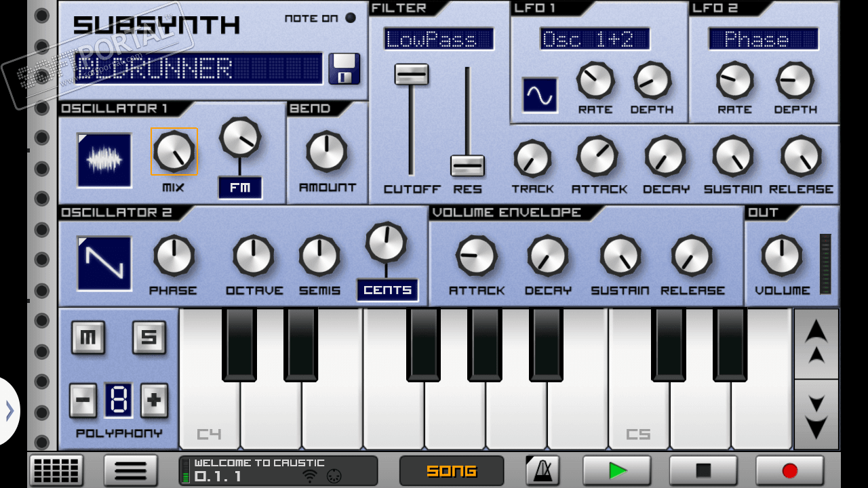Expand the side panel arrow on left edge
The width and height of the screenshot is (868, 488).
point(9,411)
